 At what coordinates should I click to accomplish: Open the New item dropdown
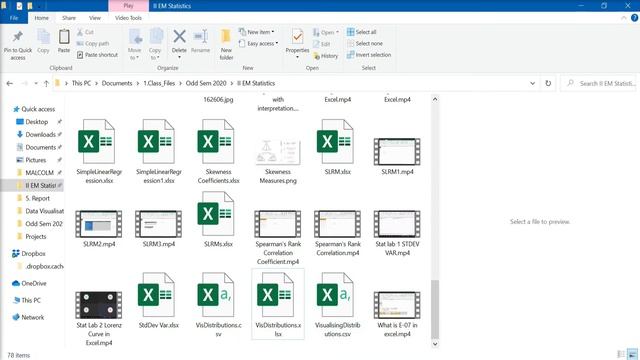[x=256, y=32]
